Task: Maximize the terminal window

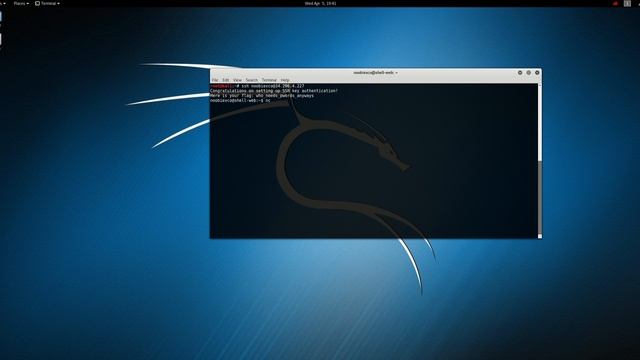Action: [529, 73]
